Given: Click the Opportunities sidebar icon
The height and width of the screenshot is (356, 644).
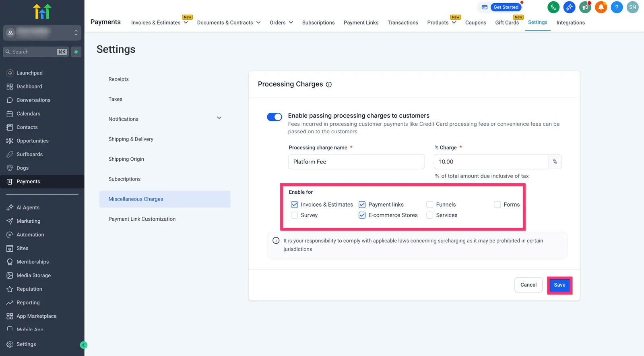Looking at the screenshot, I should (x=10, y=141).
